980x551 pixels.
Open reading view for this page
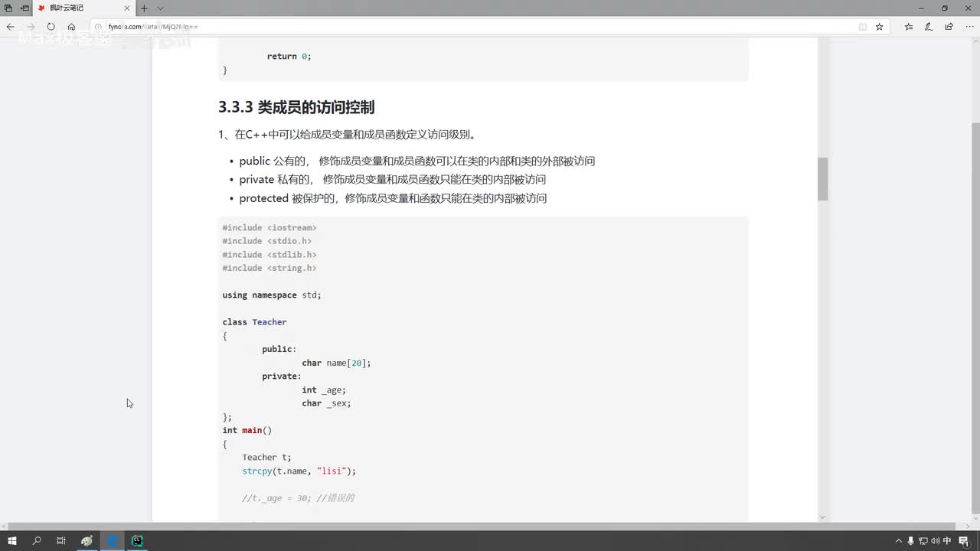[x=863, y=26]
